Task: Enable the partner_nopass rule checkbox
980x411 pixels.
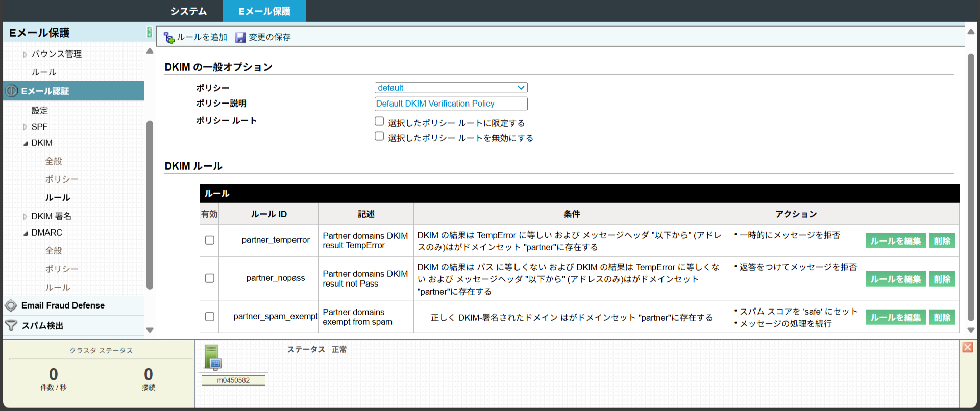Action: pyautogui.click(x=209, y=278)
